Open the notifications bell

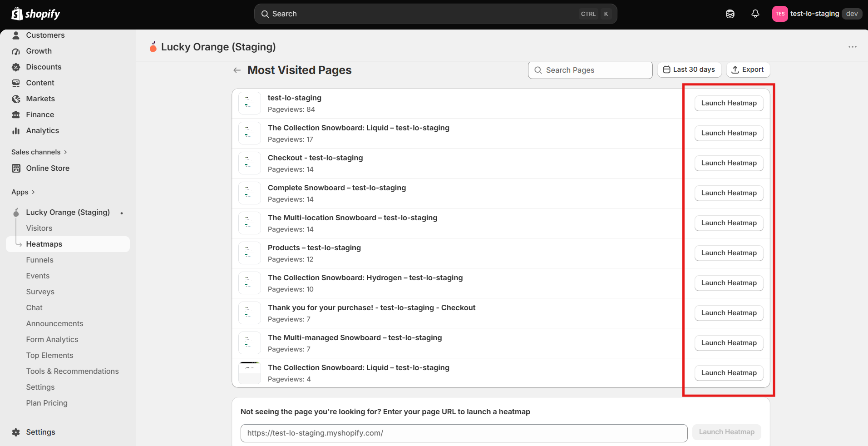(x=755, y=14)
